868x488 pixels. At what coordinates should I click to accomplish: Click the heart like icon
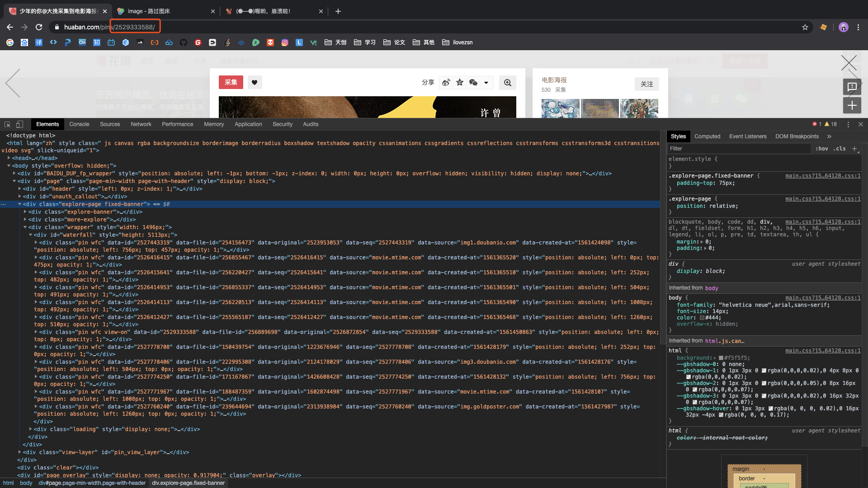click(255, 82)
